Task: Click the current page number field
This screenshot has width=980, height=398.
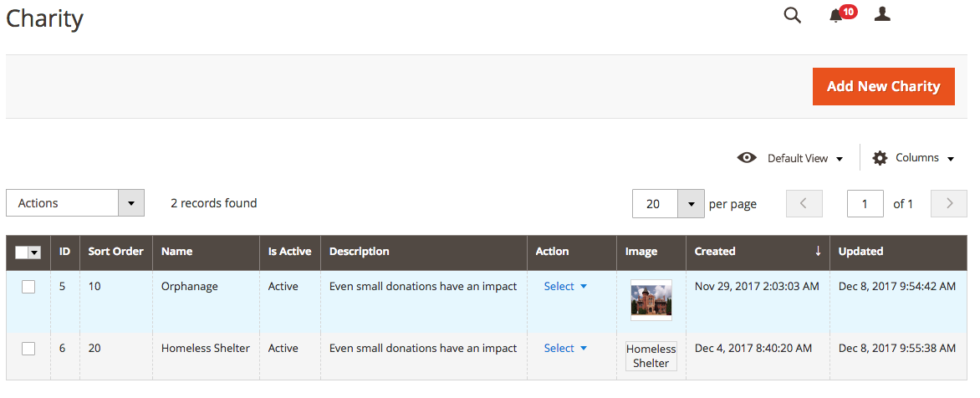Action: 865,204
